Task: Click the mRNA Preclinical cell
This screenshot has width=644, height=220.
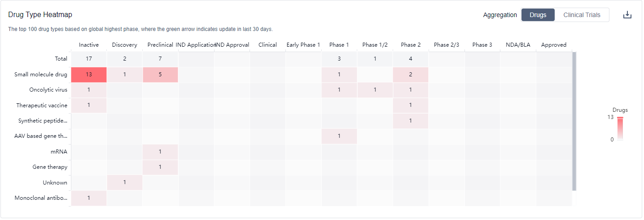Action: (160, 152)
